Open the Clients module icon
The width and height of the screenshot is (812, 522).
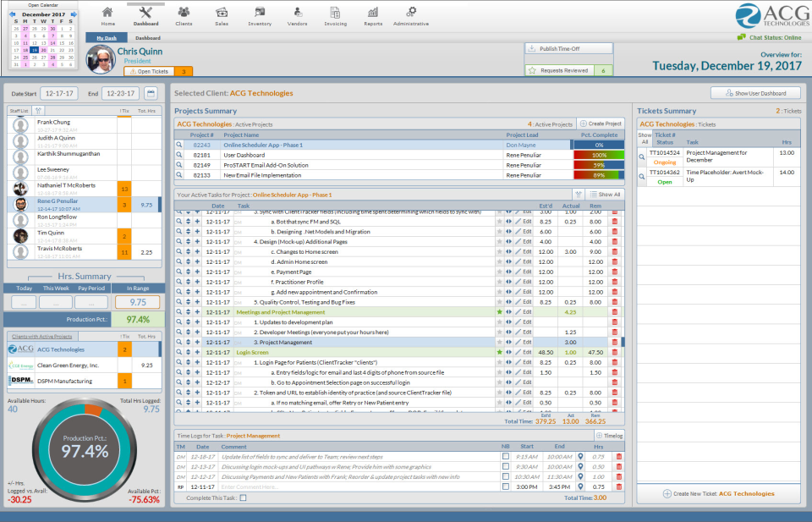[184, 12]
